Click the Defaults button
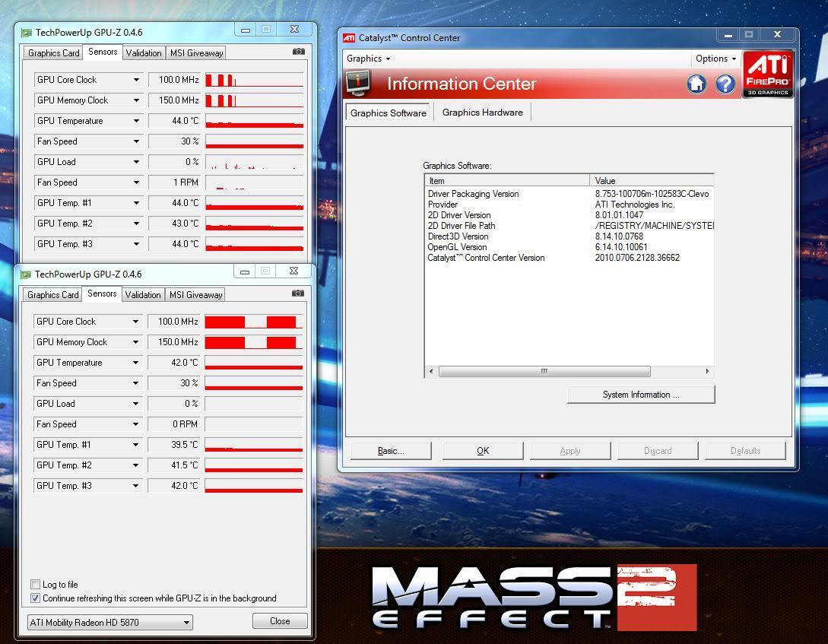This screenshot has width=828, height=644. click(x=746, y=451)
